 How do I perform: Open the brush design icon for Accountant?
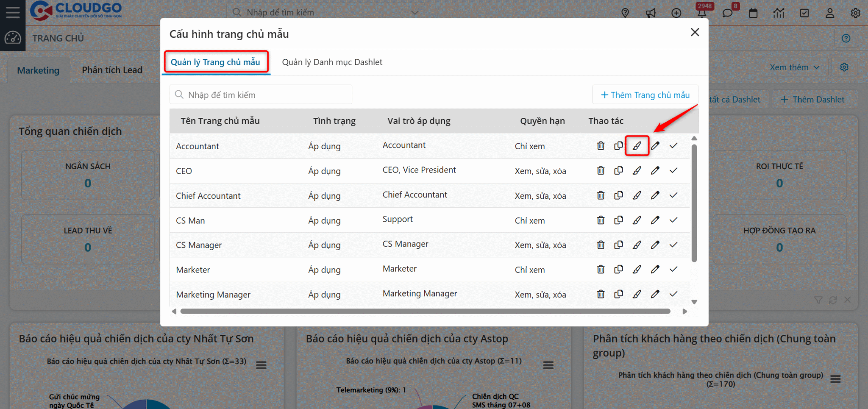[637, 146]
